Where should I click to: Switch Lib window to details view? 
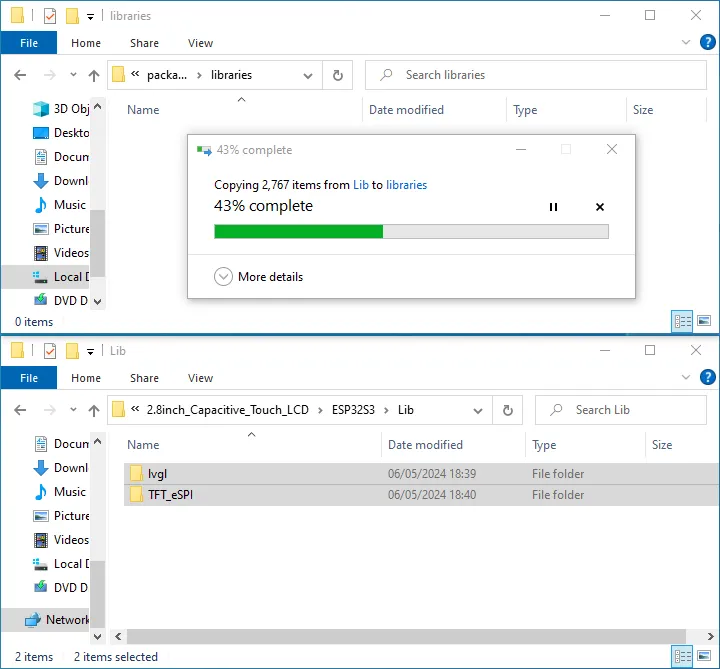pos(682,656)
